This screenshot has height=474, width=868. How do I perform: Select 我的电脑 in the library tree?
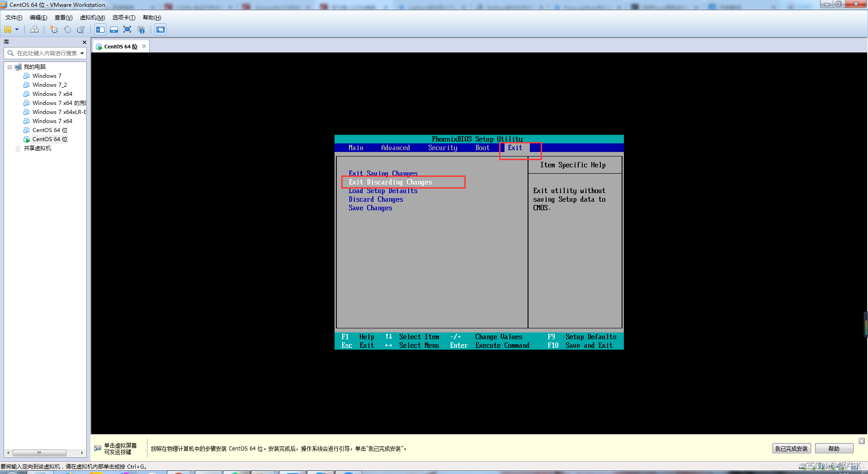point(35,67)
